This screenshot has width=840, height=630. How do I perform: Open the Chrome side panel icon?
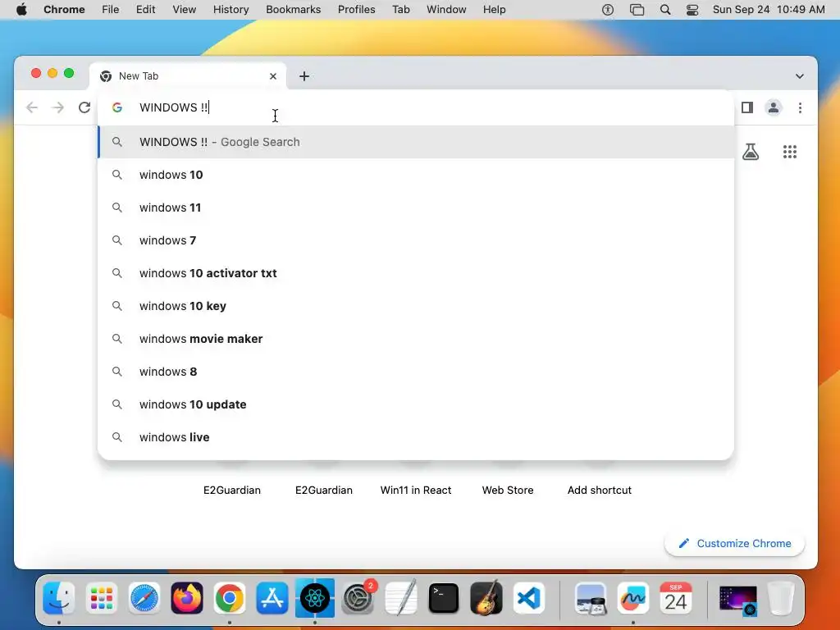point(747,107)
